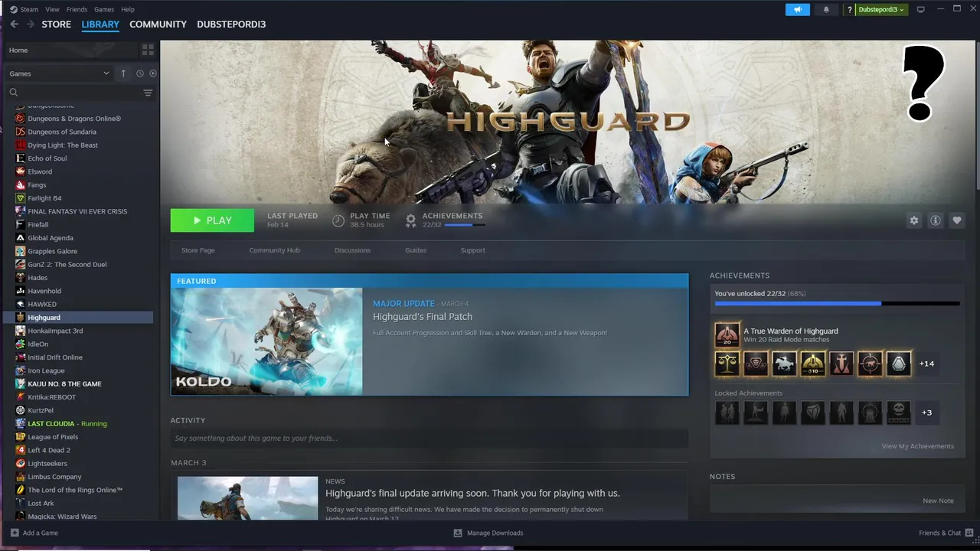Open Big Picture mode monitor icon
The width and height of the screenshot is (980, 551).
(x=920, y=9)
